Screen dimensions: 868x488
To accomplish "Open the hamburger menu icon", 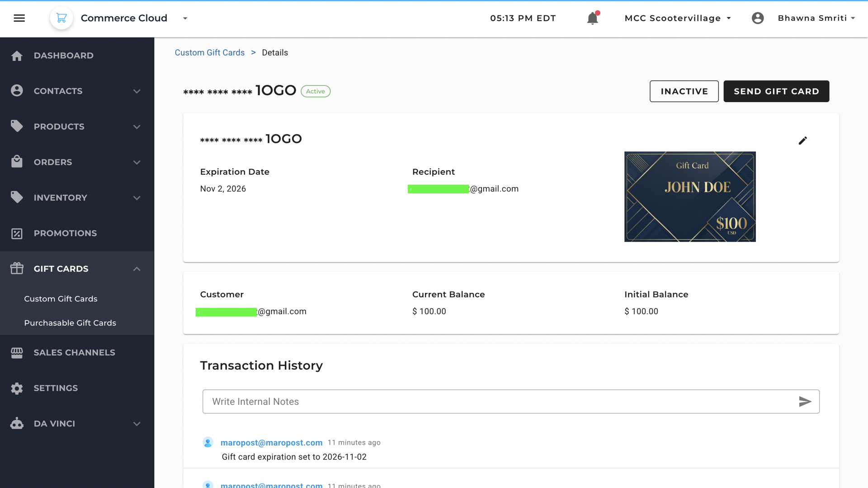I will click(x=19, y=18).
